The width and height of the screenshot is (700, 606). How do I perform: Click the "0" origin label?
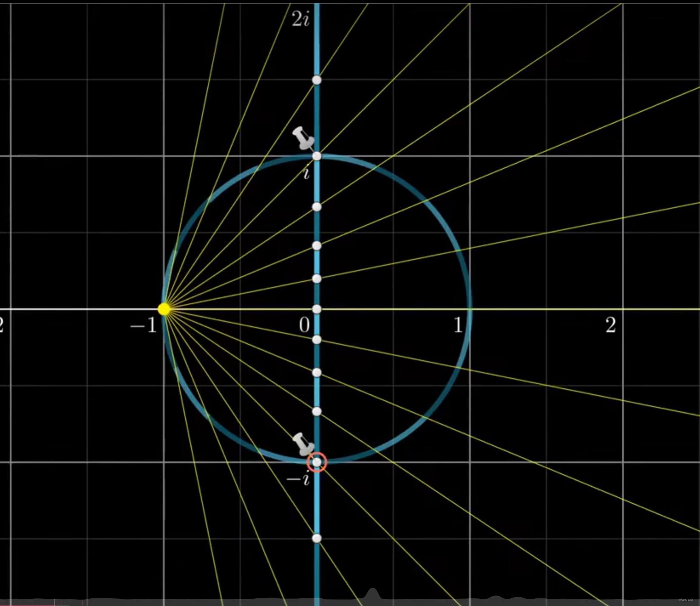coord(304,326)
